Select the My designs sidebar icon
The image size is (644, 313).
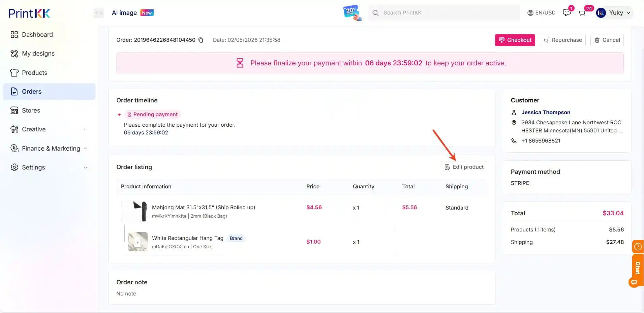(x=14, y=53)
